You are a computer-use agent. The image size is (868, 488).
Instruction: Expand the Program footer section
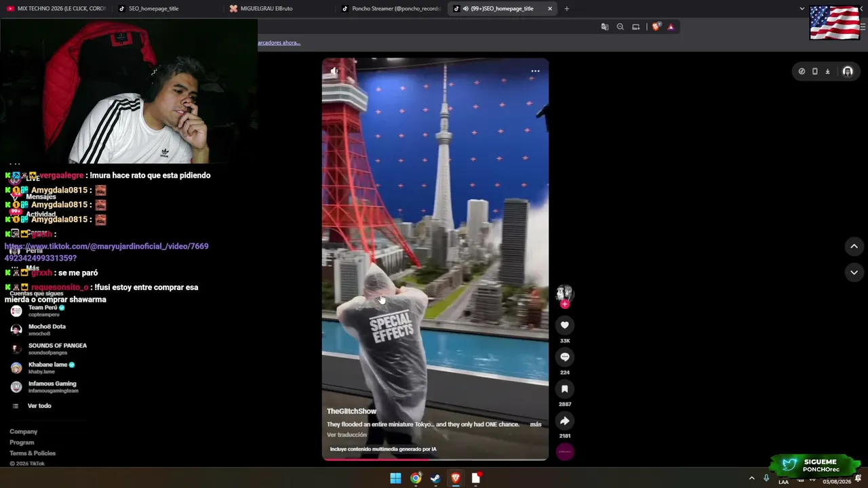point(22,443)
